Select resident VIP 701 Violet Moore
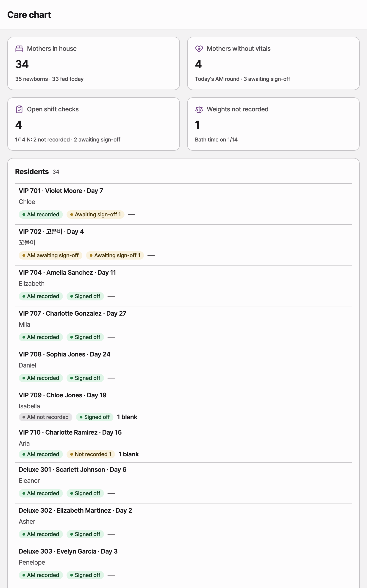 [x=183, y=204]
